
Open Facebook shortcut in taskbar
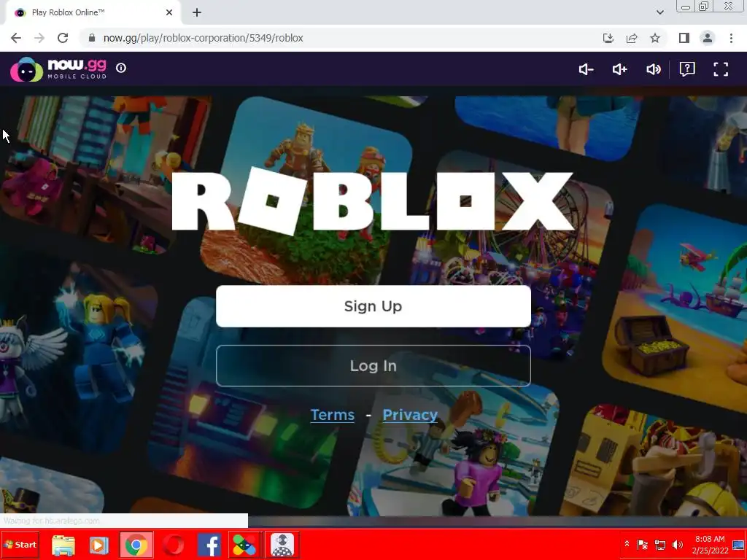click(x=209, y=545)
